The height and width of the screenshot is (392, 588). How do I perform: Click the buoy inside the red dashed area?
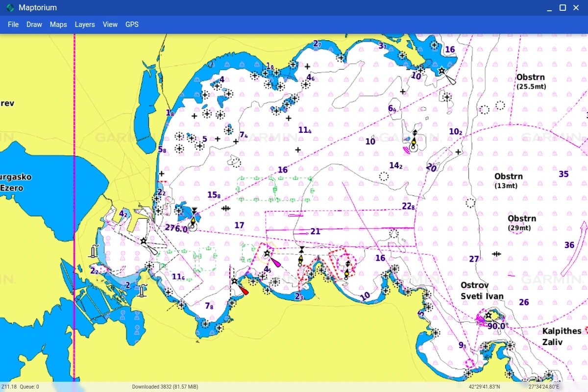(347, 269)
